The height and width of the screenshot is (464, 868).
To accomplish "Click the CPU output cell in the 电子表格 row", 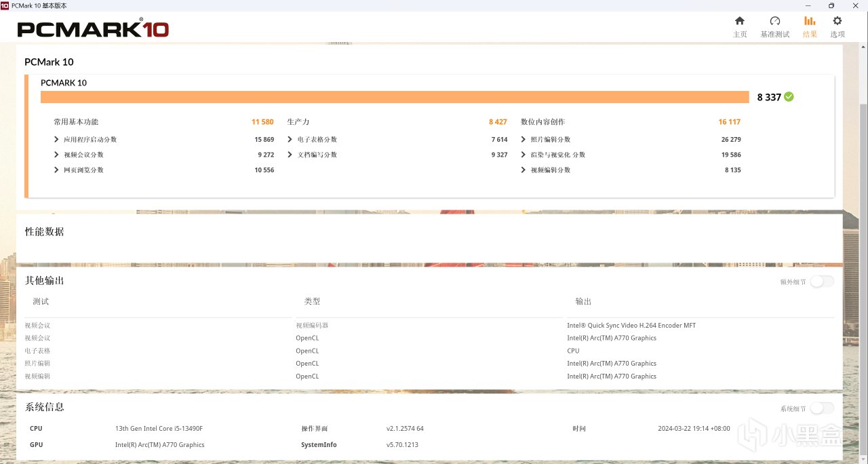I will pos(573,351).
